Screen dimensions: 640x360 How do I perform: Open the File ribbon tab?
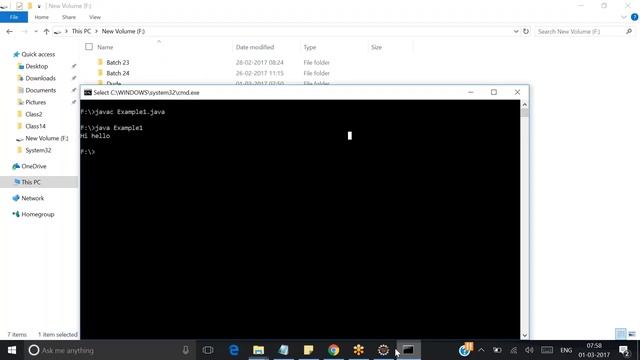[14, 17]
